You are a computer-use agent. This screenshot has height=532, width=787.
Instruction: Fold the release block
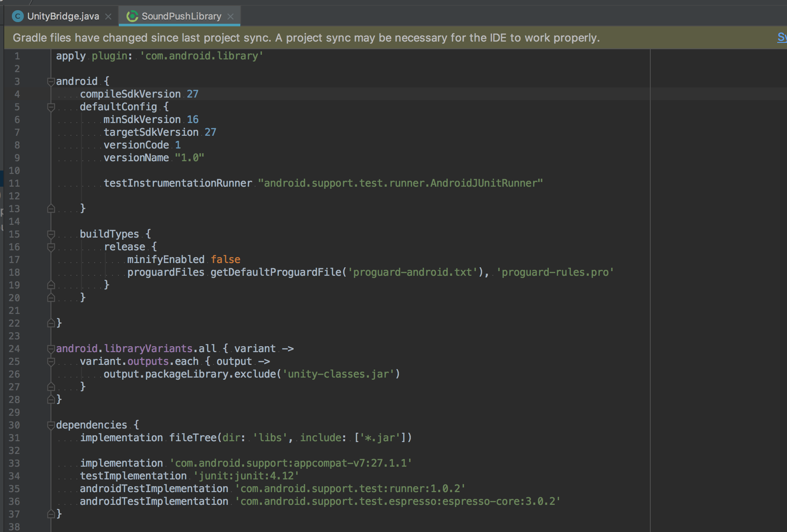pyautogui.click(x=51, y=246)
